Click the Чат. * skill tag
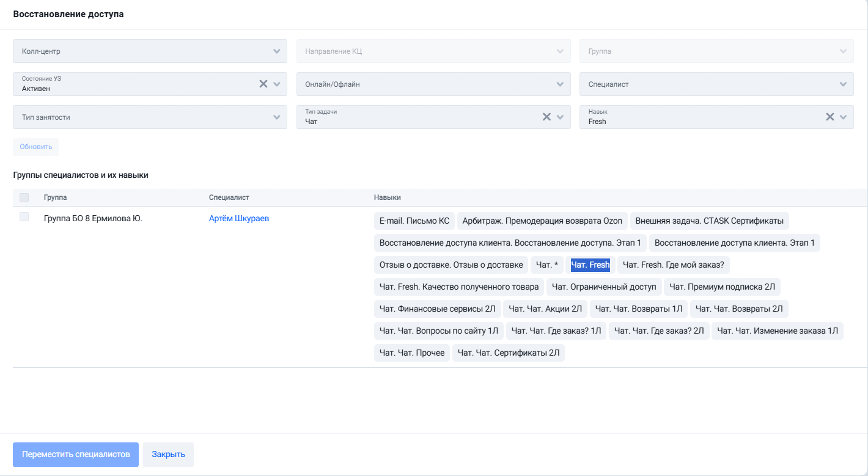The width and height of the screenshot is (868, 476). [x=547, y=265]
